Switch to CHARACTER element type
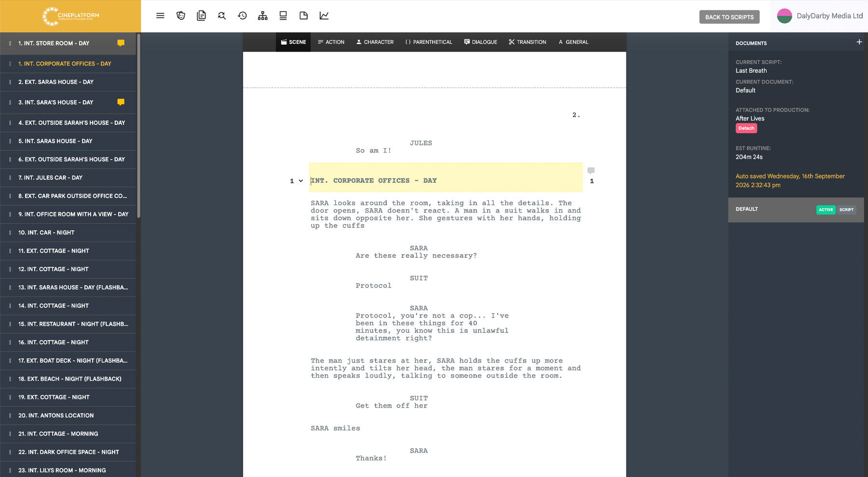The image size is (868, 477). [375, 42]
